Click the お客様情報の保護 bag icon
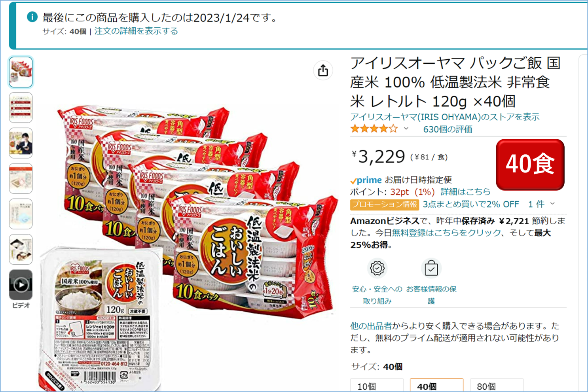The image size is (588, 392). [431, 268]
